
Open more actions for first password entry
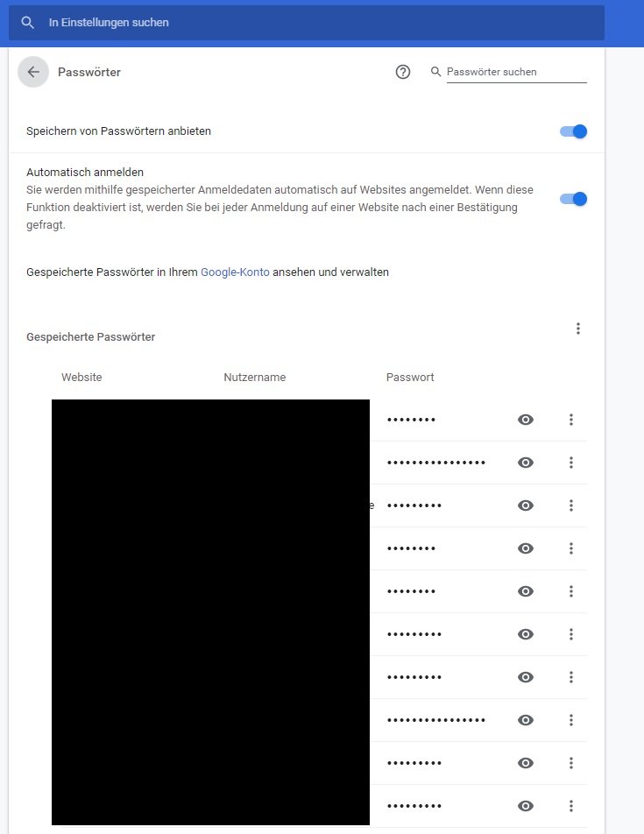click(x=571, y=420)
